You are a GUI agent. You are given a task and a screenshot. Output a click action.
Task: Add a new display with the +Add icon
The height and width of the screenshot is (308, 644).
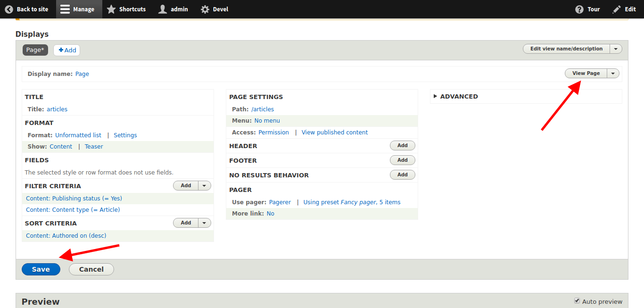click(66, 50)
